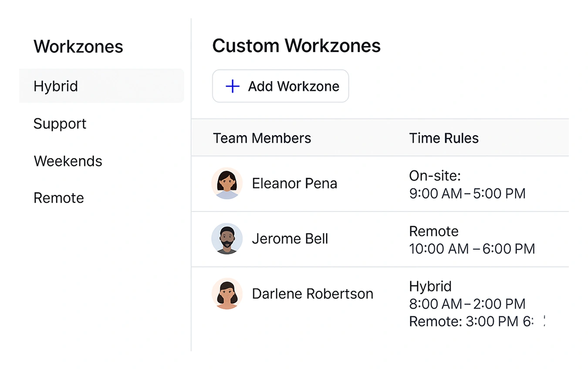The height and width of the screenshot is (370, 588).
Task: Click the 10:00 AM–6:00 PM time rule
Action: click(x=472, y=249)
